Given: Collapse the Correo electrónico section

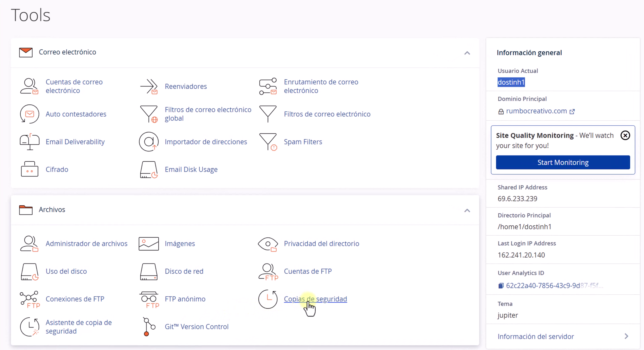Looking at the screenshot, I should click(467, 53).
